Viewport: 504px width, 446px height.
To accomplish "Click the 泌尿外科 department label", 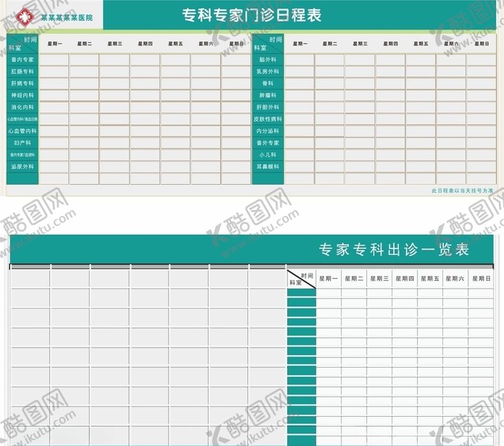I will (x=23, y=167).
